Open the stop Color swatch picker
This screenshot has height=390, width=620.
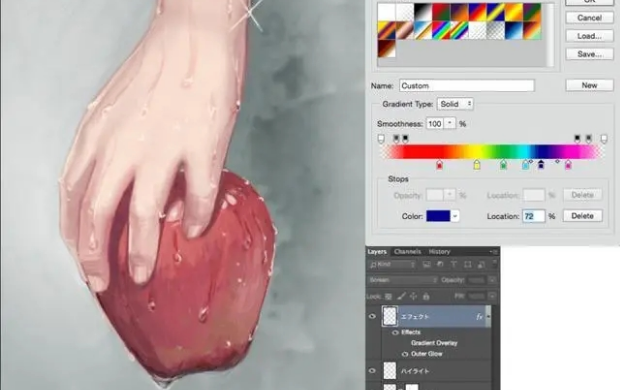(438, 216)
